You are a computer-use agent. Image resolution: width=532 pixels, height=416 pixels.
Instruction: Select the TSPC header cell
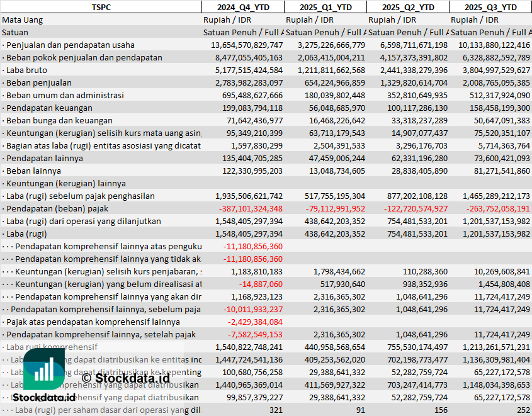(101, 7)
